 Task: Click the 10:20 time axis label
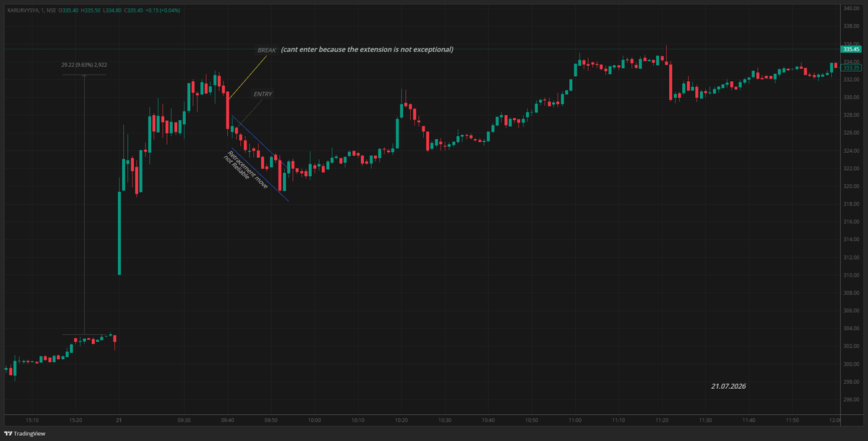[401, 420]
